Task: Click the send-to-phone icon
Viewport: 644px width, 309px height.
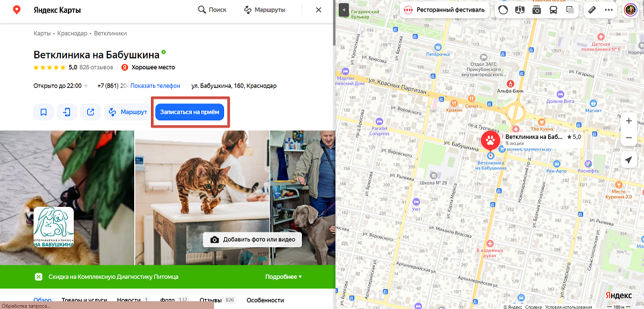Action: [x=67, y=112]
